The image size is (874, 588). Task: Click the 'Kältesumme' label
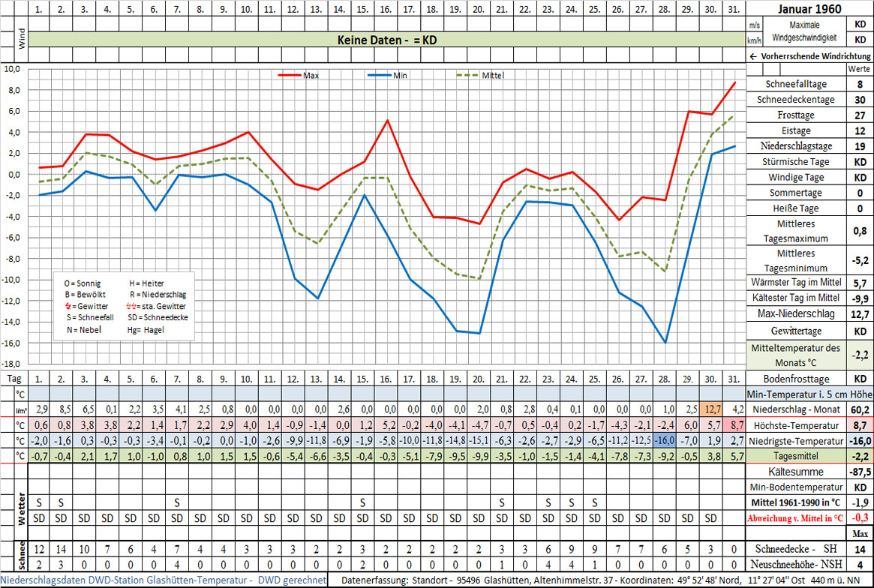click(796, 472)
